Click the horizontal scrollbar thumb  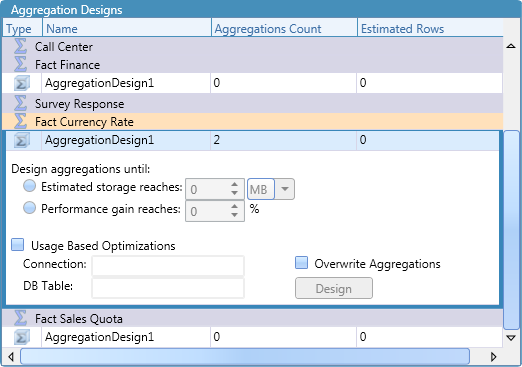tap(245, 357)
